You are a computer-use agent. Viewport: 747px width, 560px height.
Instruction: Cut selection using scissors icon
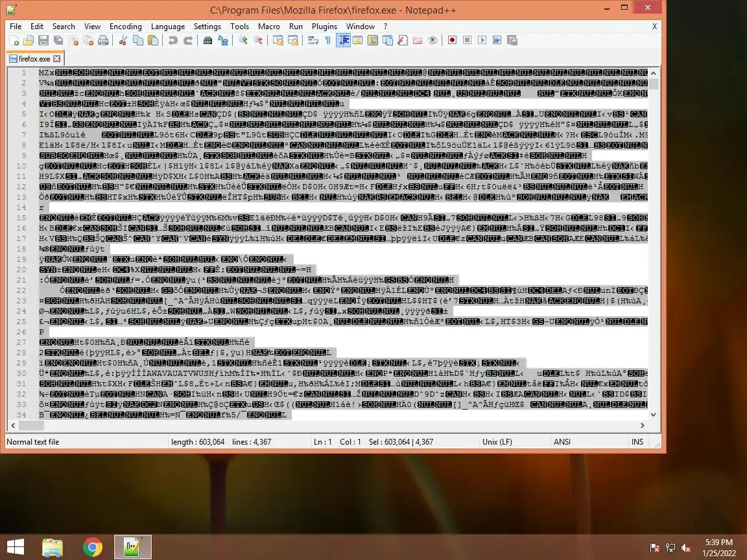point(123,40)
